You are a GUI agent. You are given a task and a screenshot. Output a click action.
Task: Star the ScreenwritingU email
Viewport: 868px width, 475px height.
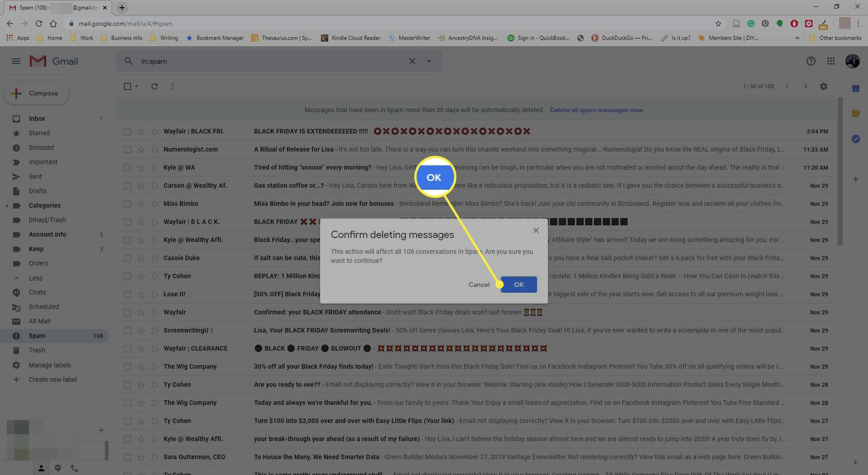point(141,330)
